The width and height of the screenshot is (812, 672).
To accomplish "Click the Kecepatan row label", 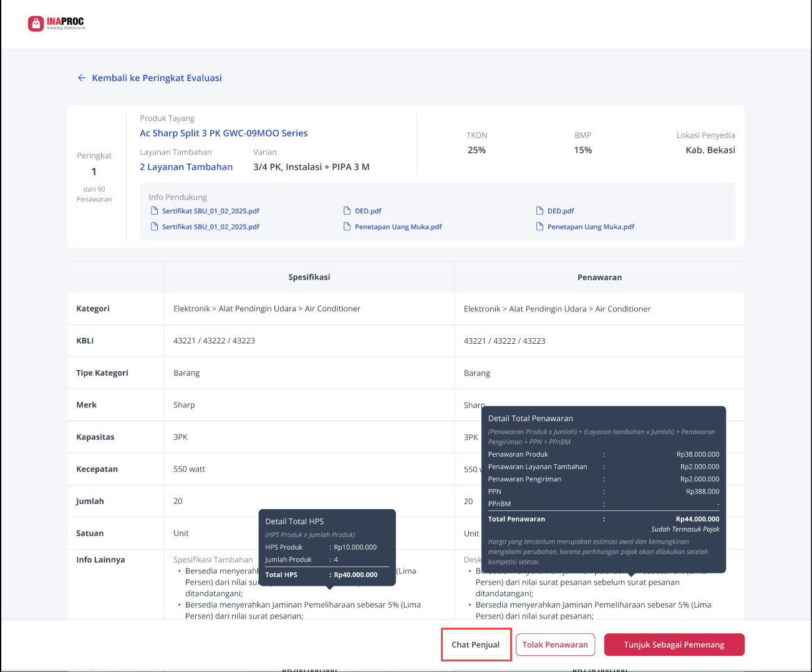I will point(97,469).
